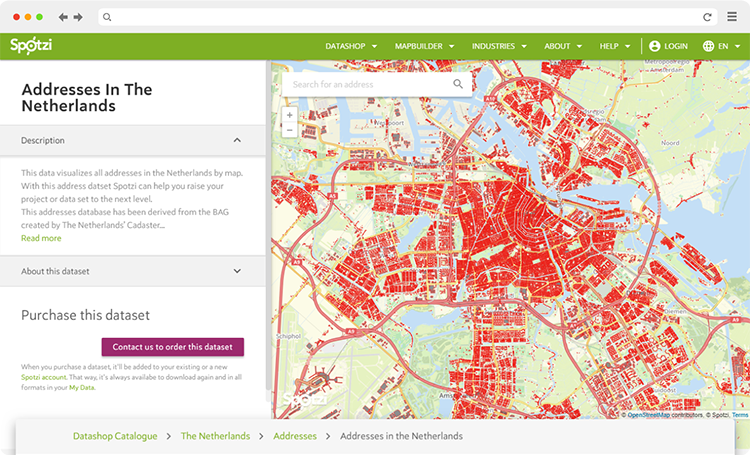The width and height of the screenshot is (750, 455).
Task: Click Read more link in description
Action: pos(41,238)
